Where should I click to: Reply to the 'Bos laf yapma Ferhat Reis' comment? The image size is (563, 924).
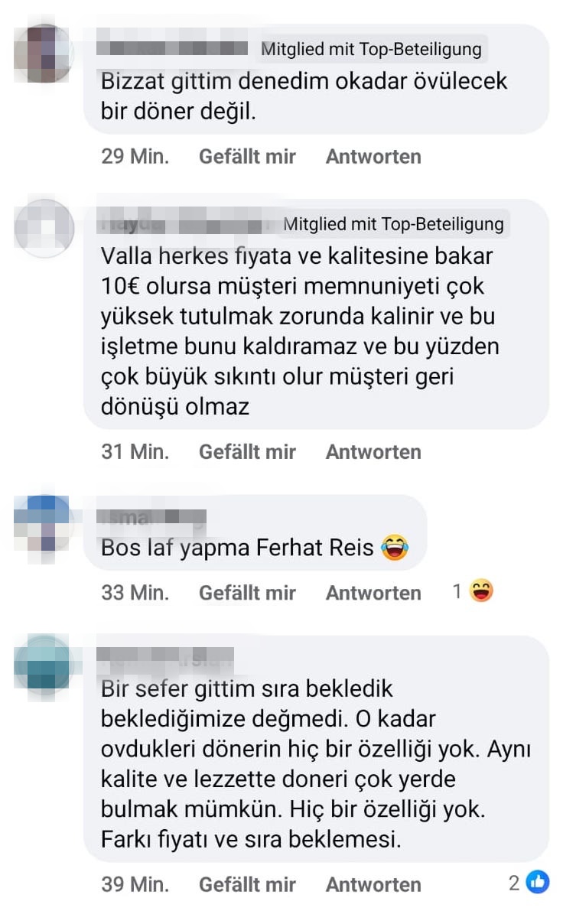coord(373,593)
